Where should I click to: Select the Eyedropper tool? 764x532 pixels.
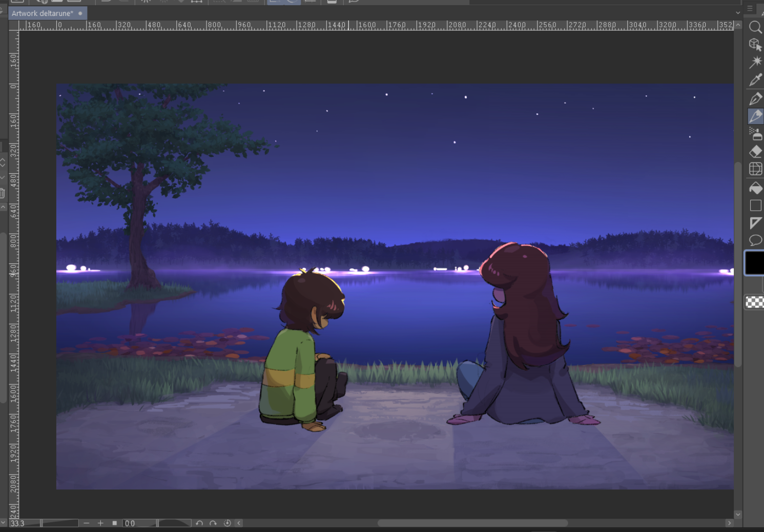(755, 80)
